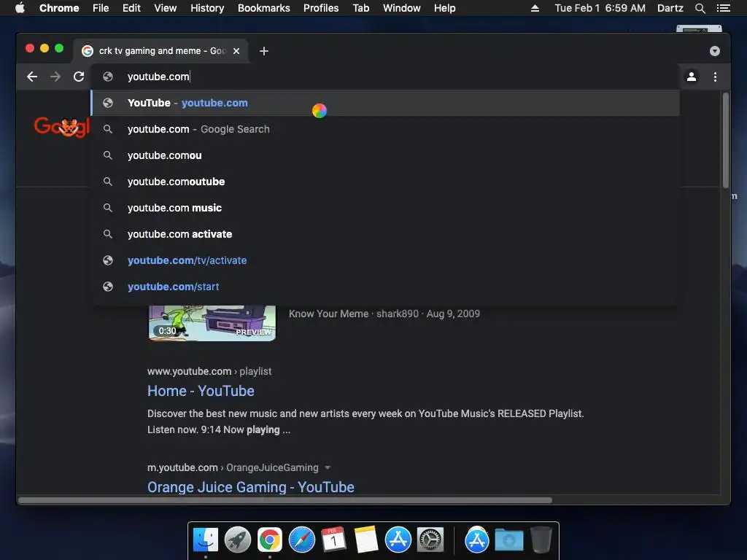The image size is (747, 560).
Task: Select 'youtube.com - Google Search' suggestion
Action: [x=385, y=129]
